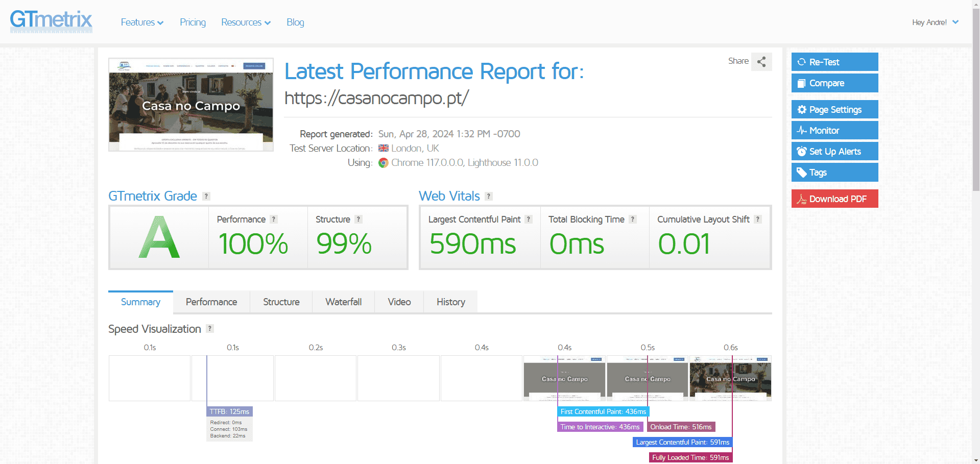This screenshot has width=980, height=464.
Task: Click the share icon button
Action: (761, 62)
